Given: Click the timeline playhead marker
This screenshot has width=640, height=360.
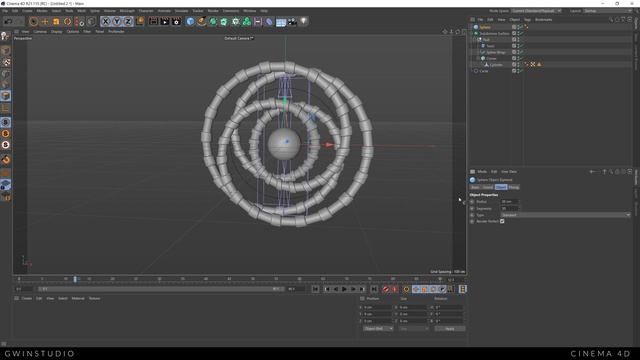Looking at the screenshot, I should (x=75, y=279).
